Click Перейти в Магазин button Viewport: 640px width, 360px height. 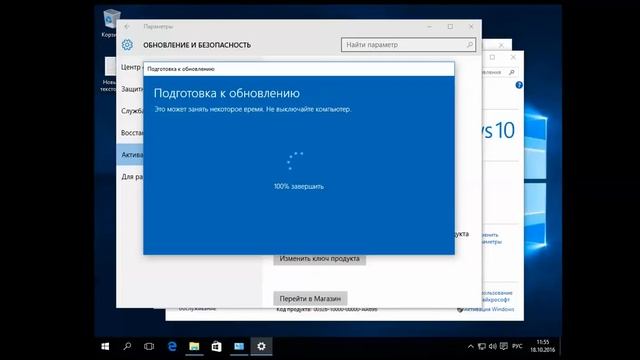pyautogui.click(x=310, y=298)
